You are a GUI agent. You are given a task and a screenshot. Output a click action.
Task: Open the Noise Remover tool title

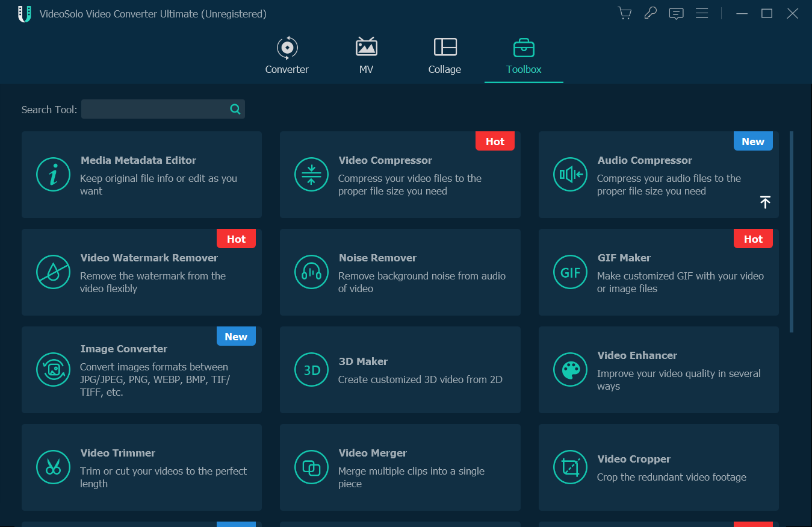pos(377,258)
